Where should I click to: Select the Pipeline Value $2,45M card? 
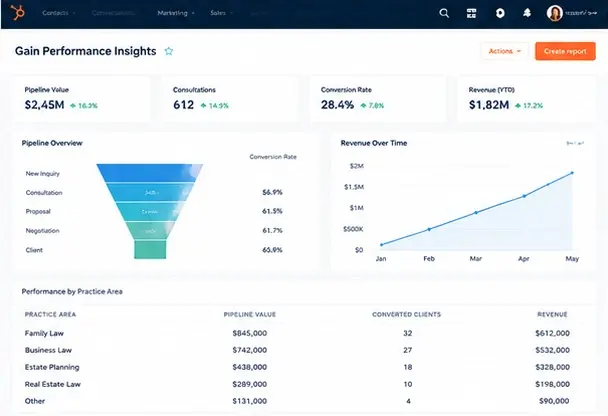[x=81, y=99]
